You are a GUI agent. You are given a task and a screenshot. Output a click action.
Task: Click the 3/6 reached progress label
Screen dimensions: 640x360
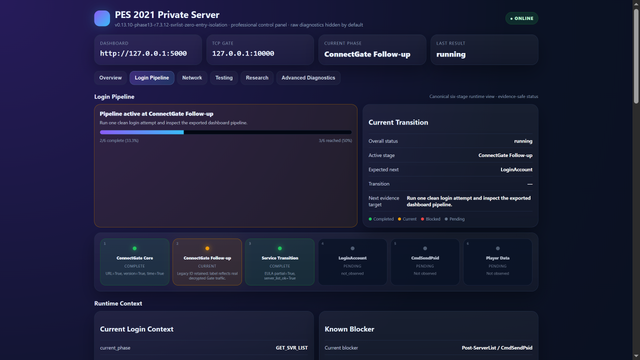(335, 140)
